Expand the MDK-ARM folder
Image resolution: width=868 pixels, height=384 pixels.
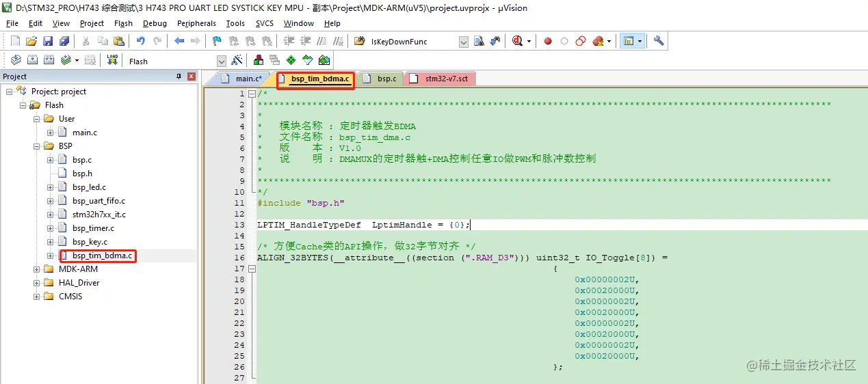pos(37,269)
